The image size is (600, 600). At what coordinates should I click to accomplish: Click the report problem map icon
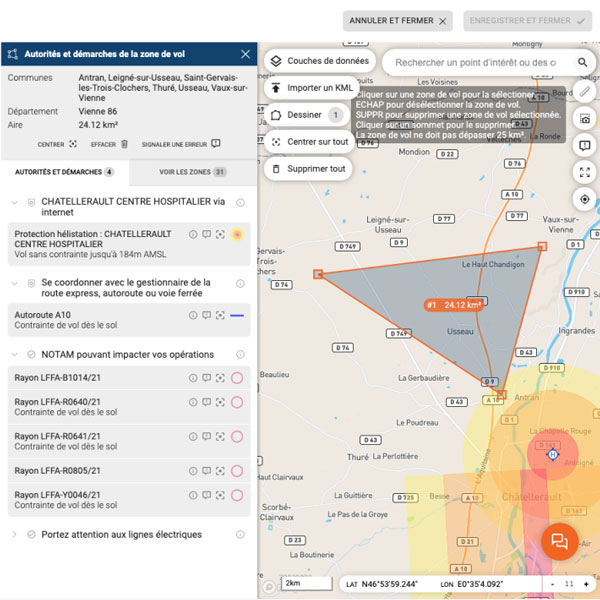[584, 145]
